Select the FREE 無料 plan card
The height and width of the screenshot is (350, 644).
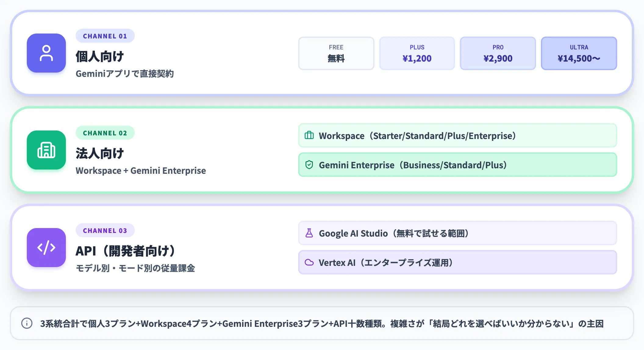336,53
